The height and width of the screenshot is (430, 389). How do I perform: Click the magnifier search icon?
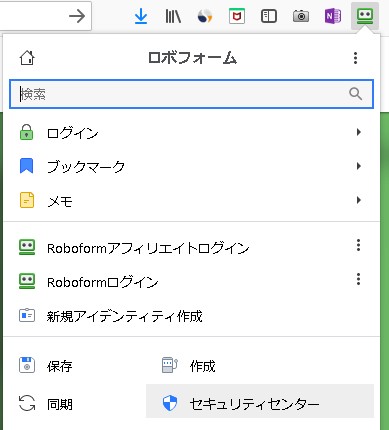click(355, 94)
